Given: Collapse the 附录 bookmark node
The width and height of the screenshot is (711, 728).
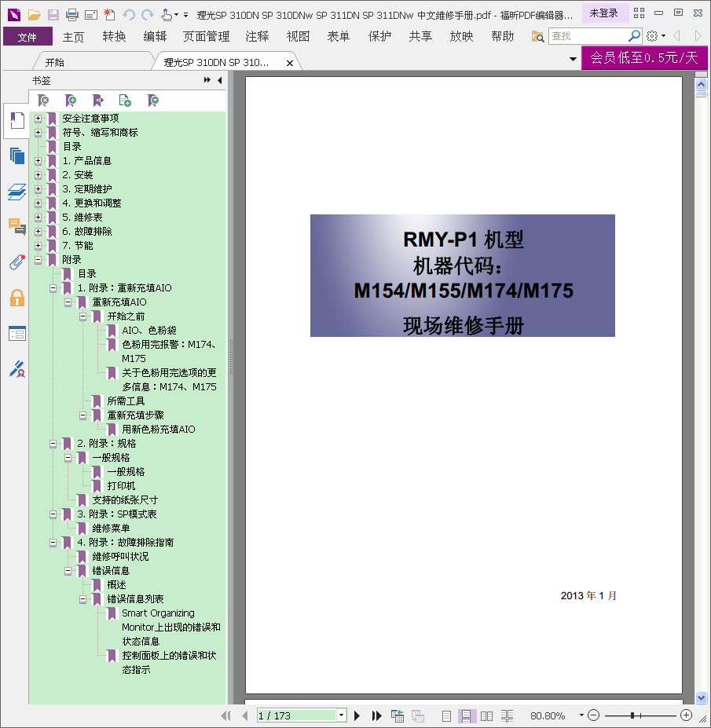Looking at the screenshot, I should (x=38, y=260).
